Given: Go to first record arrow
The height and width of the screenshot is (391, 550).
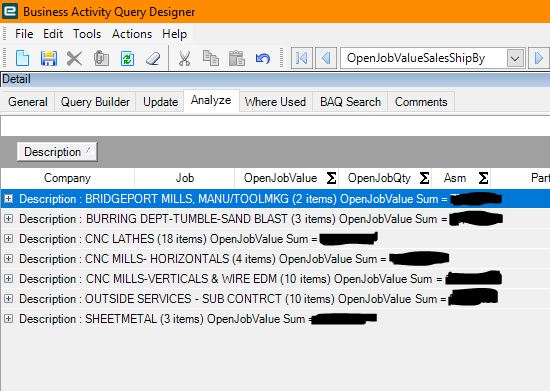Looking at the screenshot, I should point(302,58).
